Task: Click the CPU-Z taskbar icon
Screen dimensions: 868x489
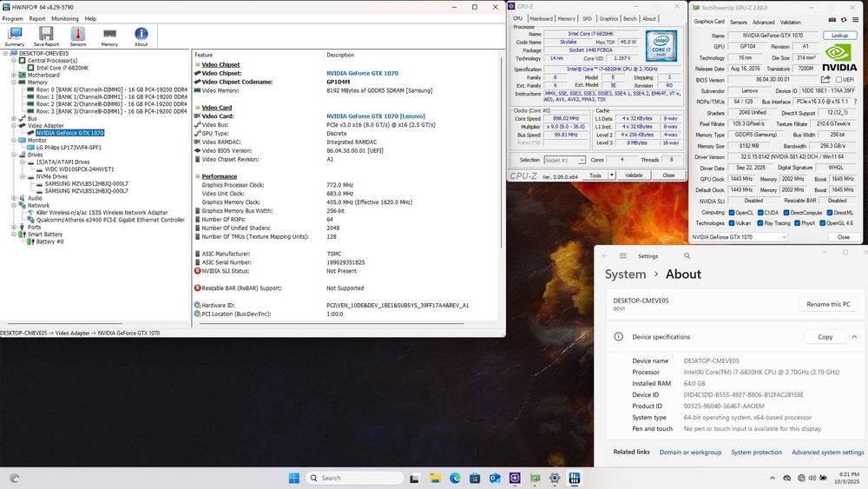Action: tap(515, 478)
